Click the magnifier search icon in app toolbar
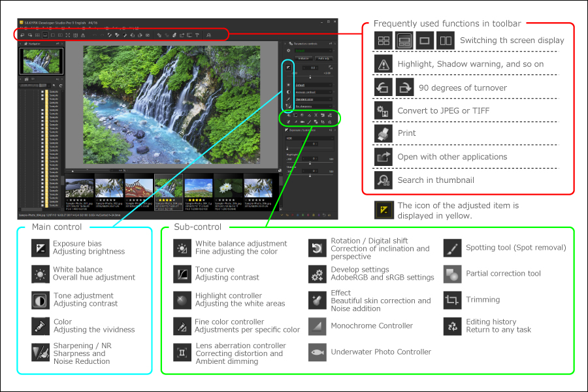Screen dimensions: 588x392 (x=208, y=35)
